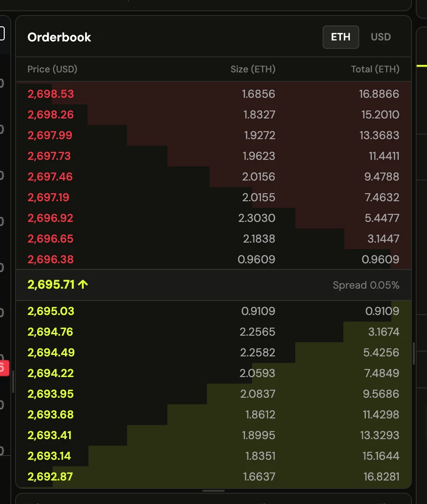Select the bid price 2,694.49
Screen dimensions: 427x504
point(51,353)
